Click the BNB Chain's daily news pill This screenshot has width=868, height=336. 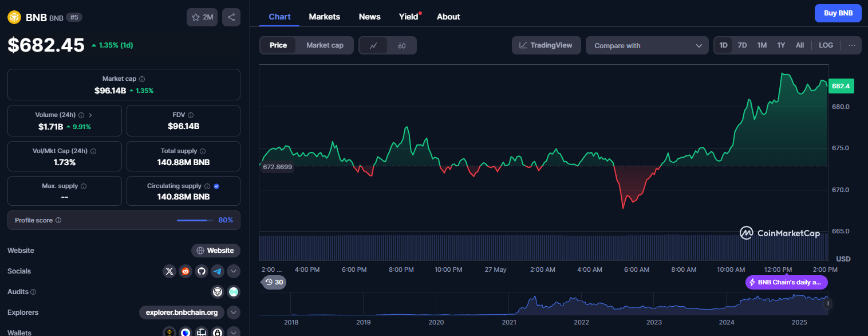point(787,282)
